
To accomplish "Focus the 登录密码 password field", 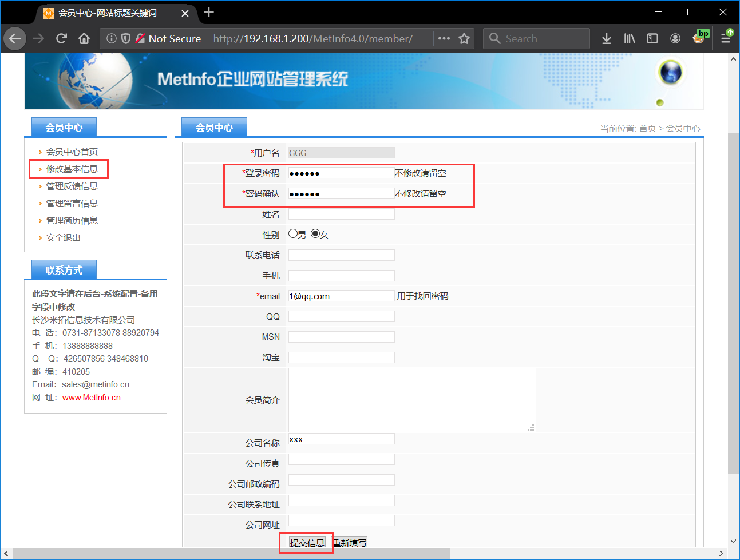I will [341, 173].
